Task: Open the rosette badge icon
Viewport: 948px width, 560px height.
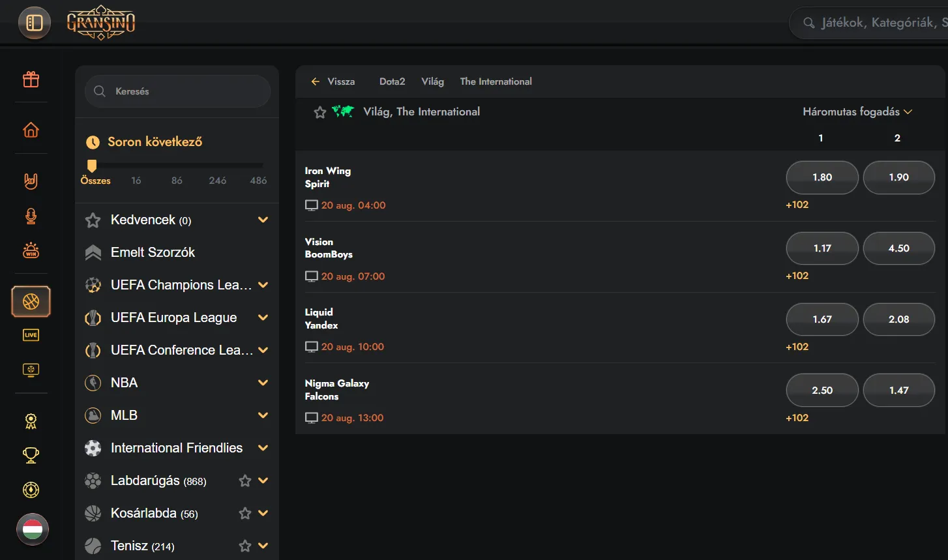Action: (31, 421)
